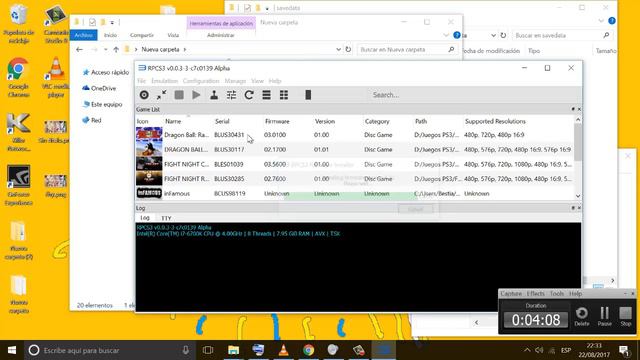Viewport: 640px width, 360px height.
Task: Open the Configuration menu in RPCS3
Action: pyautogui.click(x=201, y=81)
